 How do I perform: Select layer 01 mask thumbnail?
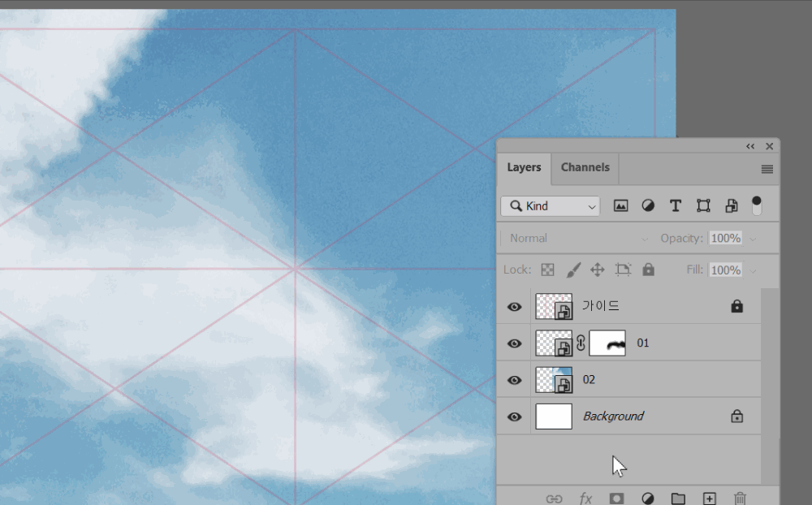(607, 343)
